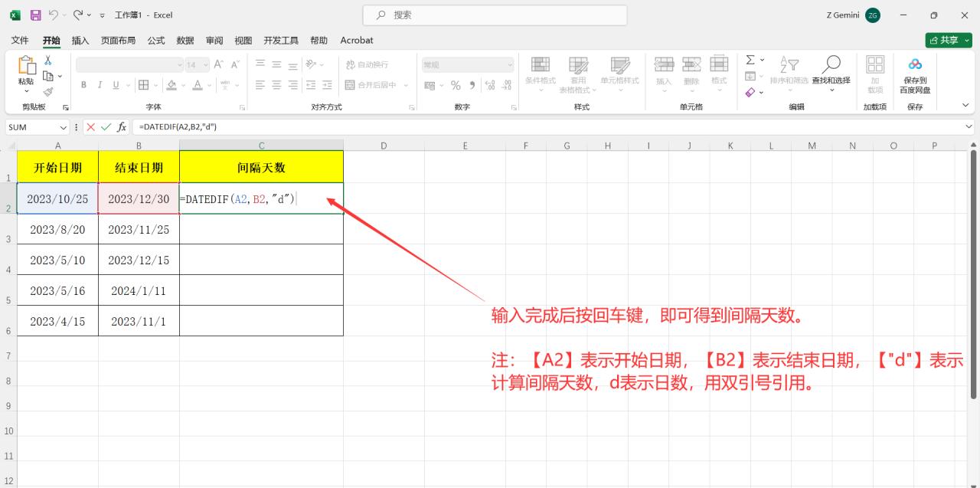Click the Cancel formula X icon
Viewport: 980px width, 488px height.
point(90,127)
